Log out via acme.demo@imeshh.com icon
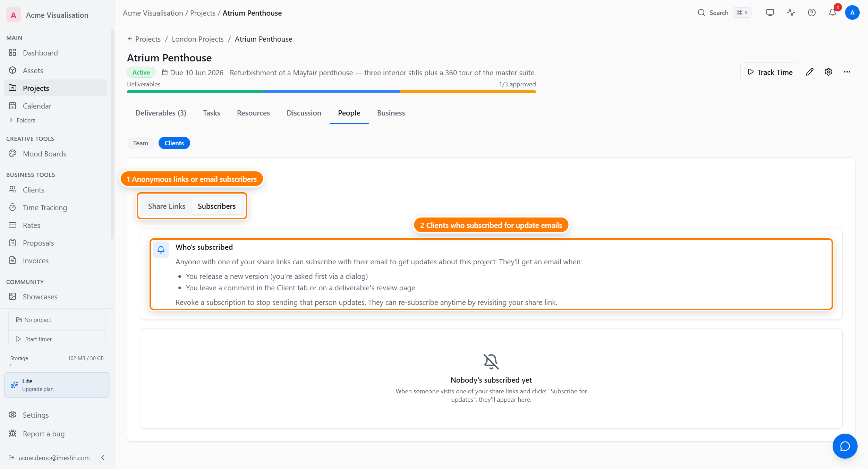Viewport: 868px width, 469px height. [11, 458]
